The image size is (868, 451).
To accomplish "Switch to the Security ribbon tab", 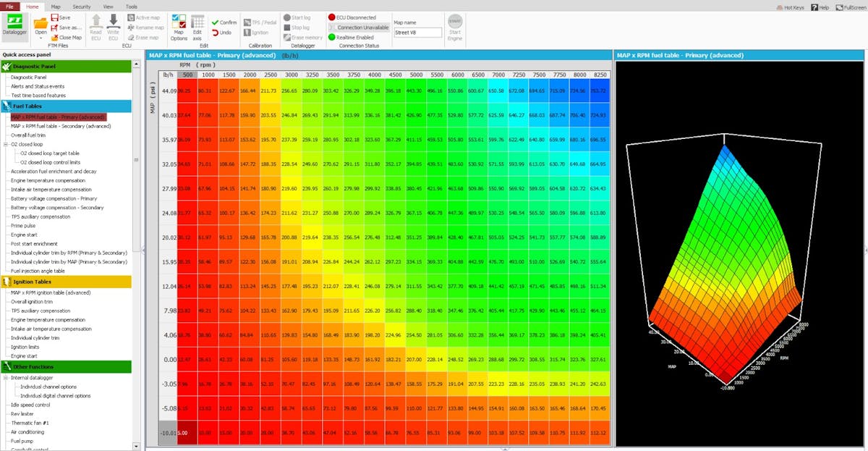I will pos(82,7).
